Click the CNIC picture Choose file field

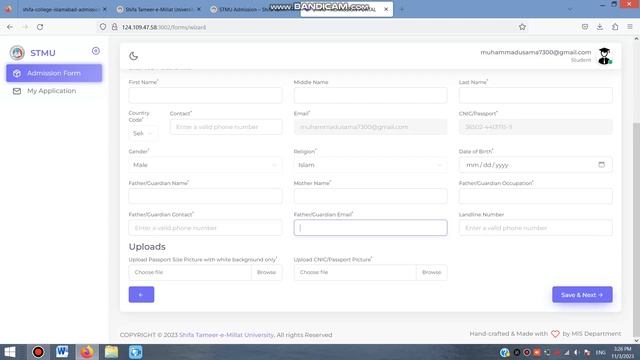pos(355,272)
